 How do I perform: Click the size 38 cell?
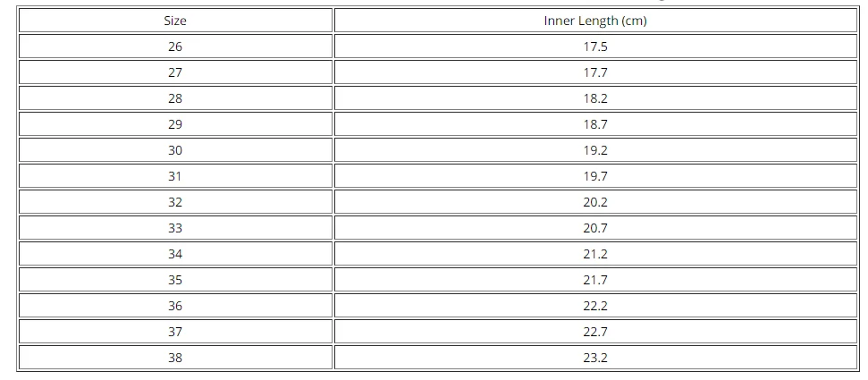175,358
